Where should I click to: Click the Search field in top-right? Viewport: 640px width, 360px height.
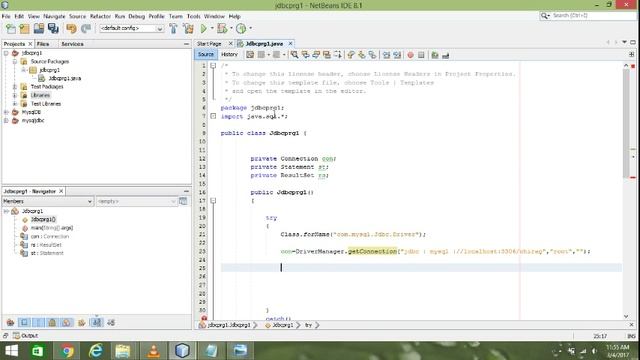(588, 16)
